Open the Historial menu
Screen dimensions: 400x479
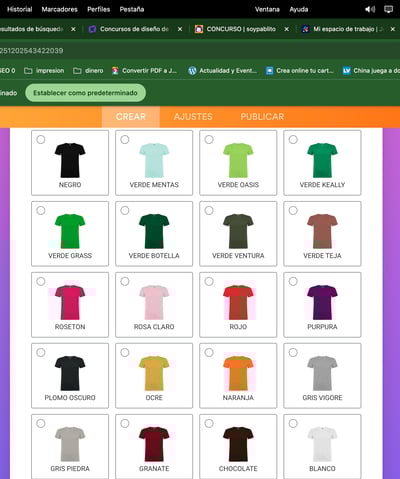[x=19, y=9]
